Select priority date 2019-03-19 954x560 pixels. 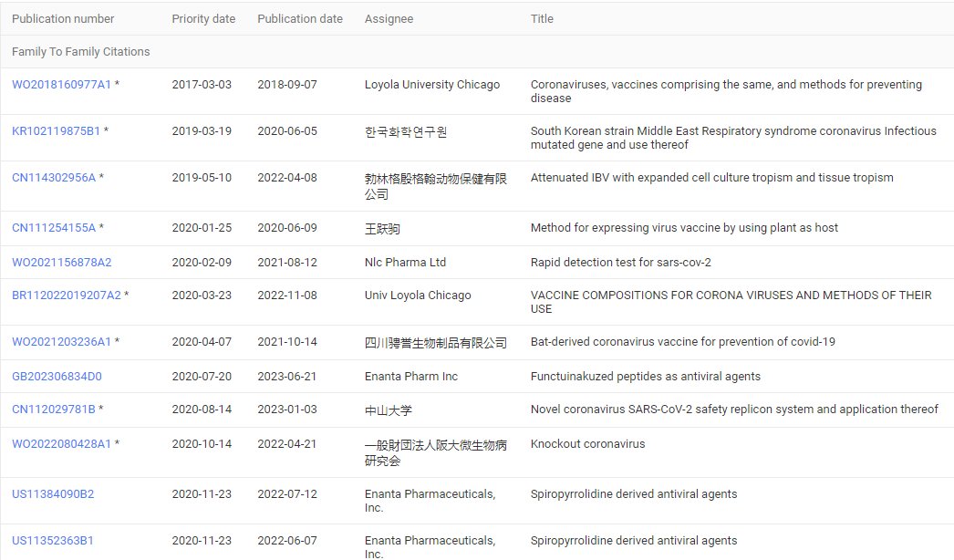tap(202, 130)
